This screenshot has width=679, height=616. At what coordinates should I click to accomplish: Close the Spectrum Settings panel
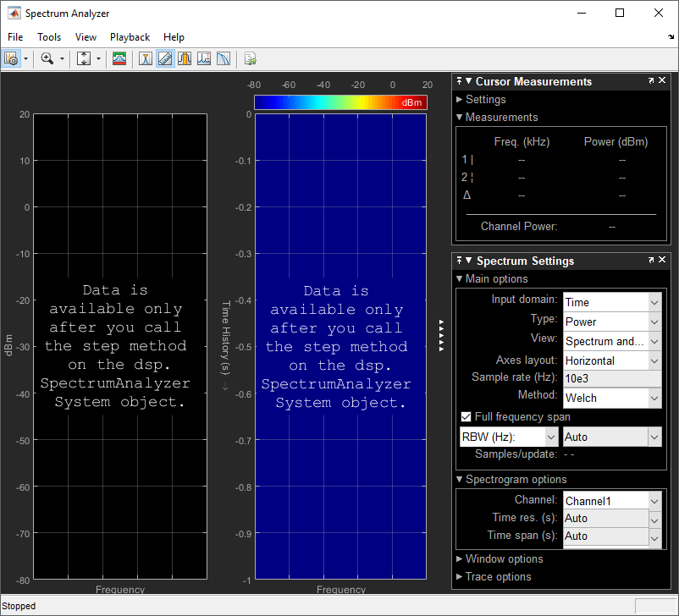[664, 261]
